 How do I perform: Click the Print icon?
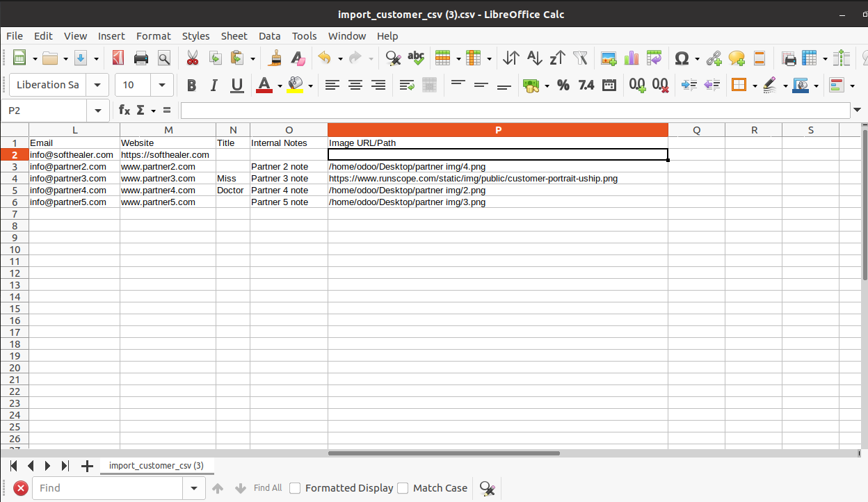(141, 58)
